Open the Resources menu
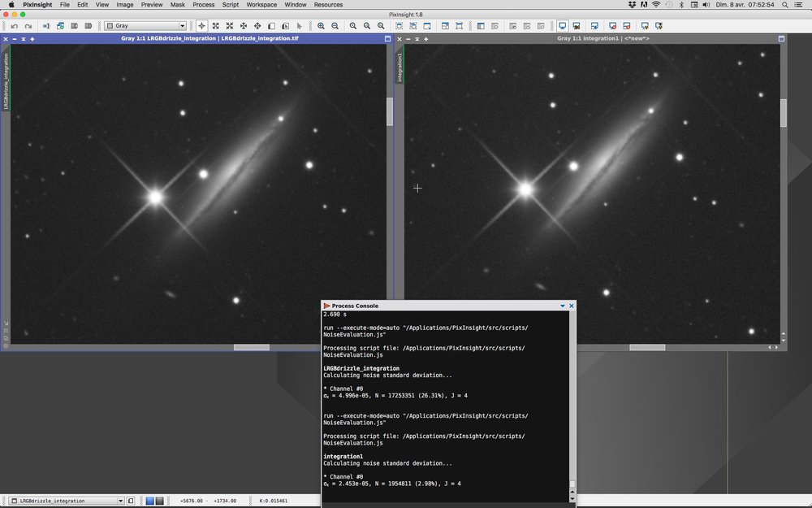812x508 pixels. coord(328,5)
